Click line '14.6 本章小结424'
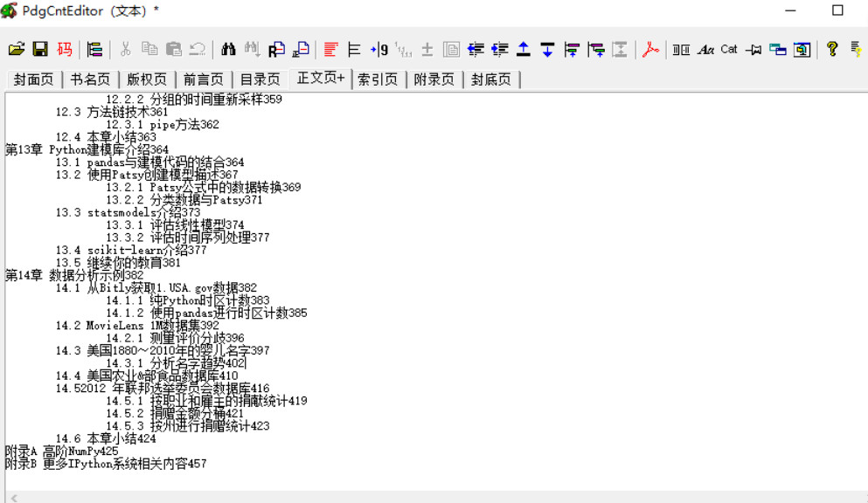 coord(106,439)
